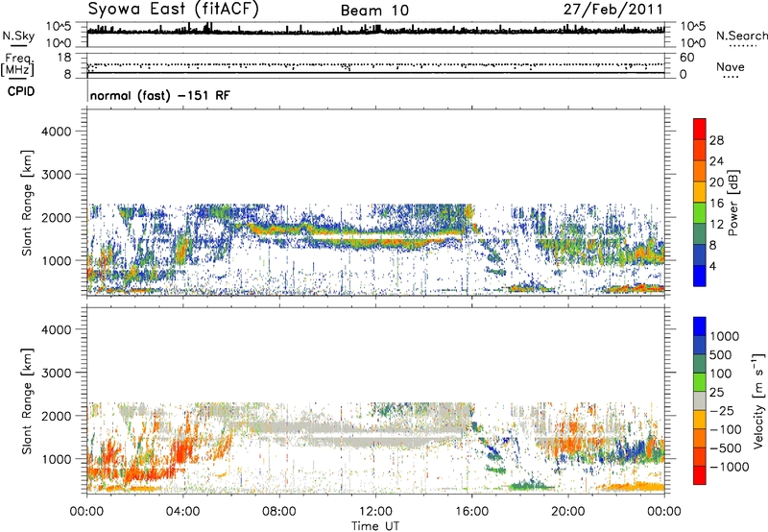
Task: Click the "3000" range tick of the velocity panel
Action: 57,373
